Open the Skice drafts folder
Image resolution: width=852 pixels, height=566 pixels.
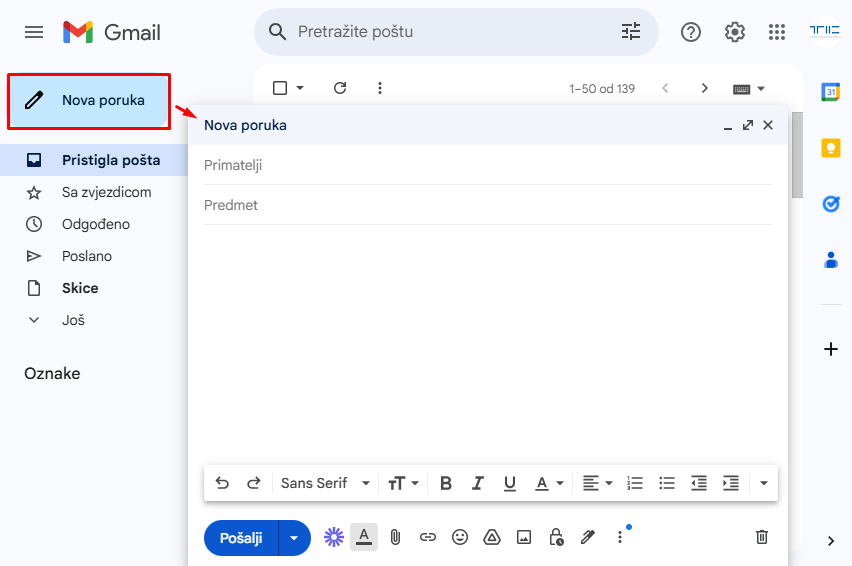pos(80,288)
